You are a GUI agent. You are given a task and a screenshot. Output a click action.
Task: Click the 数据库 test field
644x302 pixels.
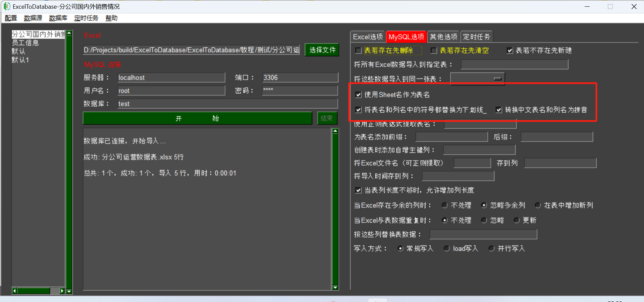click(x=227, y=104)
